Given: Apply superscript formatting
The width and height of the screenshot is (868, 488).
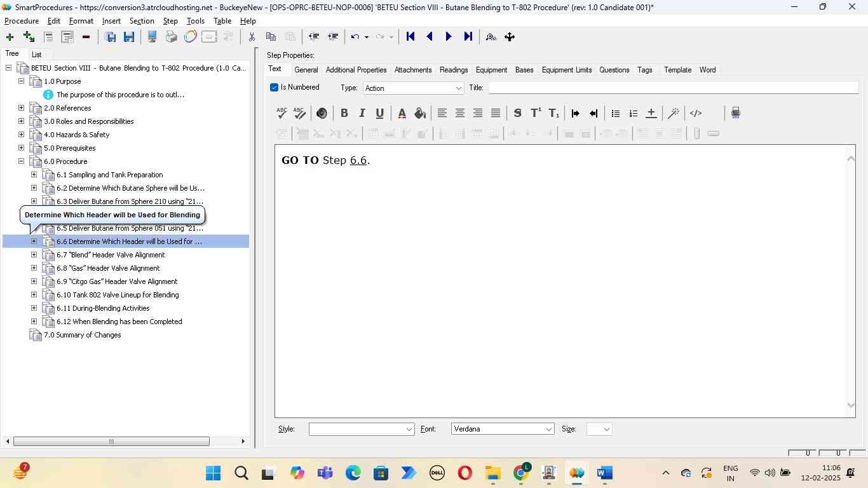Looking at the screenshot, I should (x=536, y=113).
